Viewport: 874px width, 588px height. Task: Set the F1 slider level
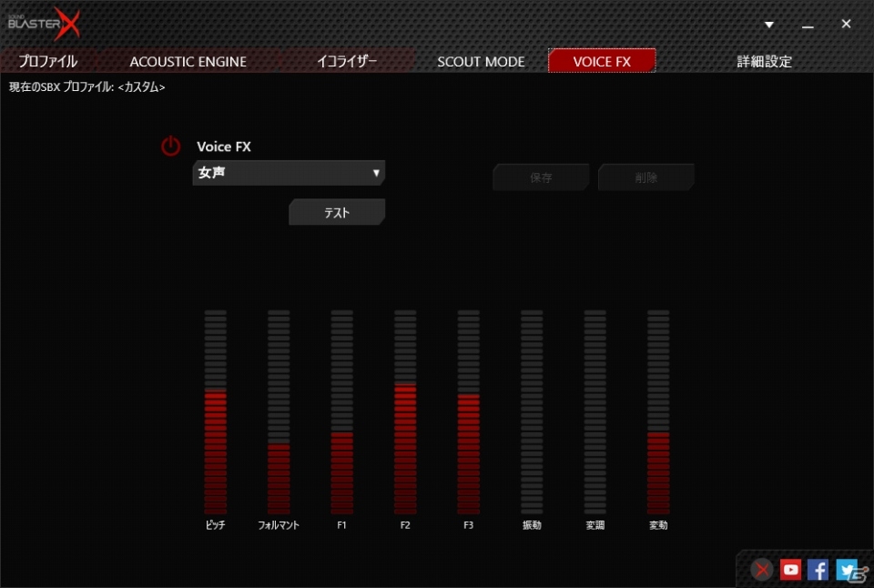click(341, 412)
